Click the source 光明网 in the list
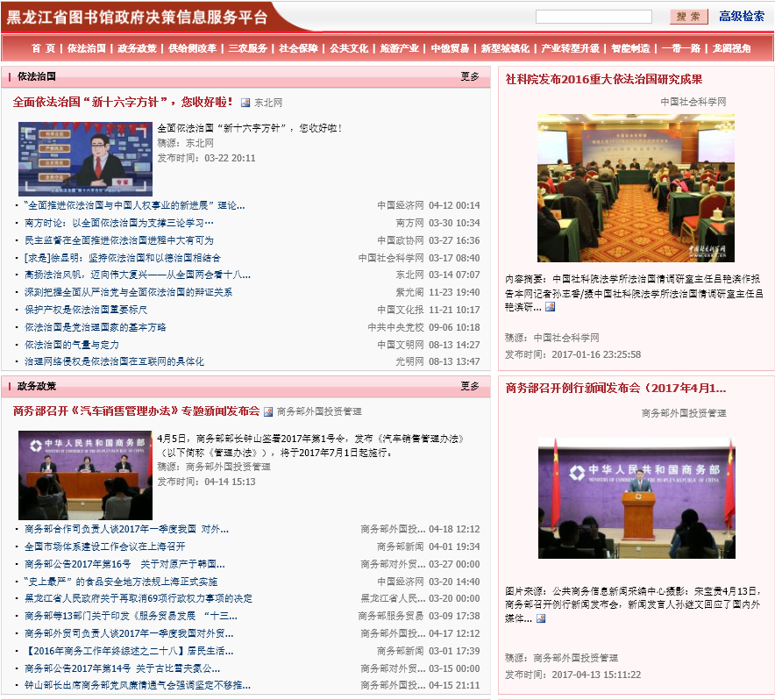The height and width of the screenshot is (700, 775). click(409, 361)
